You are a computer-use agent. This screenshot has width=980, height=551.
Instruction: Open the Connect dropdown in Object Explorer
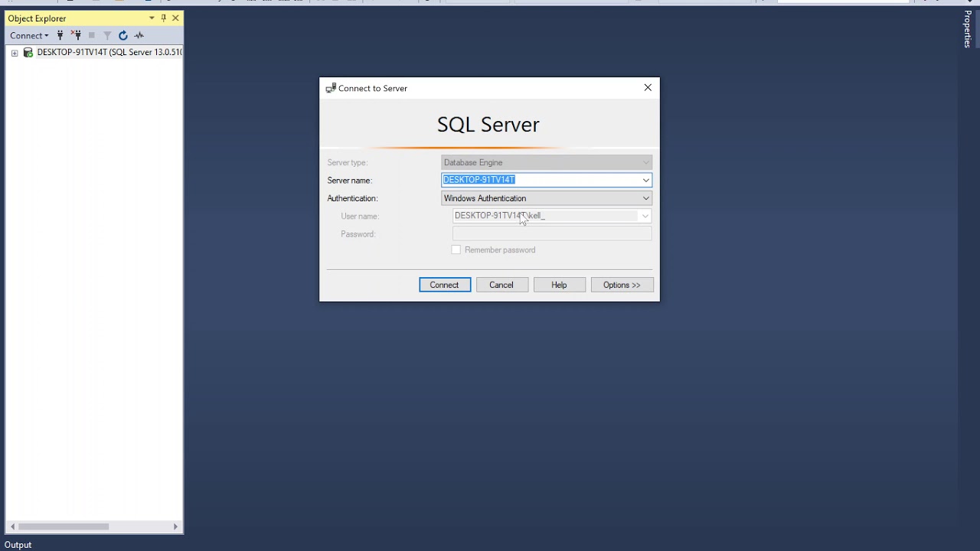pos(29,35)
